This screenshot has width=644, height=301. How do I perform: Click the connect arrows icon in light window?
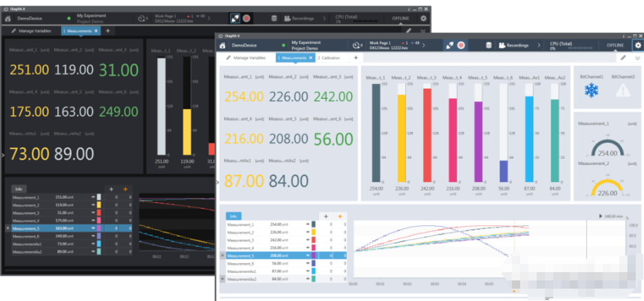pos(449,45)
